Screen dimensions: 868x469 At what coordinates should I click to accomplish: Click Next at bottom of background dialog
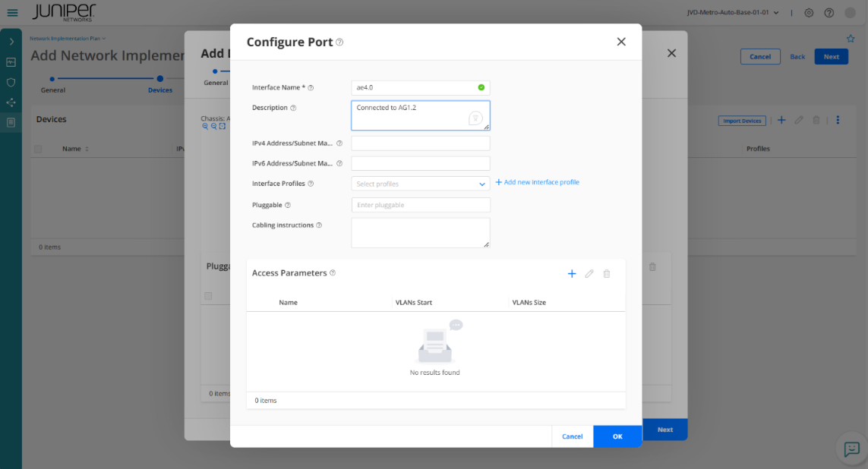click(664, 430)
